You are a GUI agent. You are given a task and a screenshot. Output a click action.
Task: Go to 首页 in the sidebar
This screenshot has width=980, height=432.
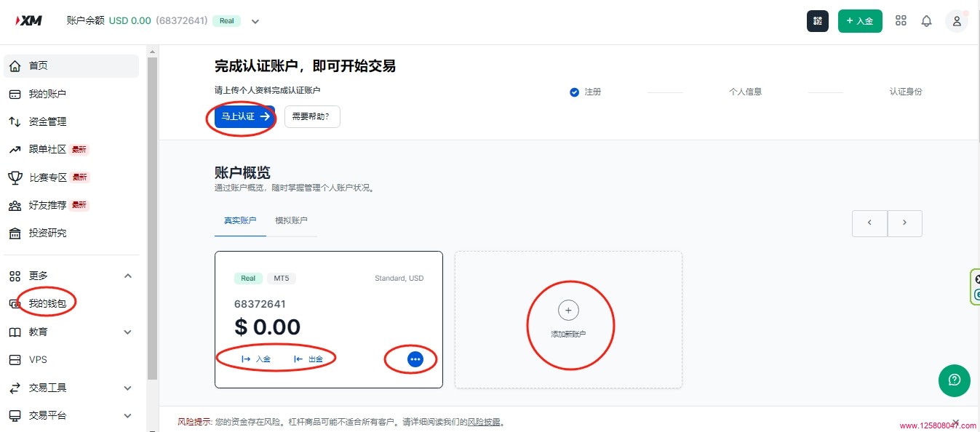[x=71, y=66]
